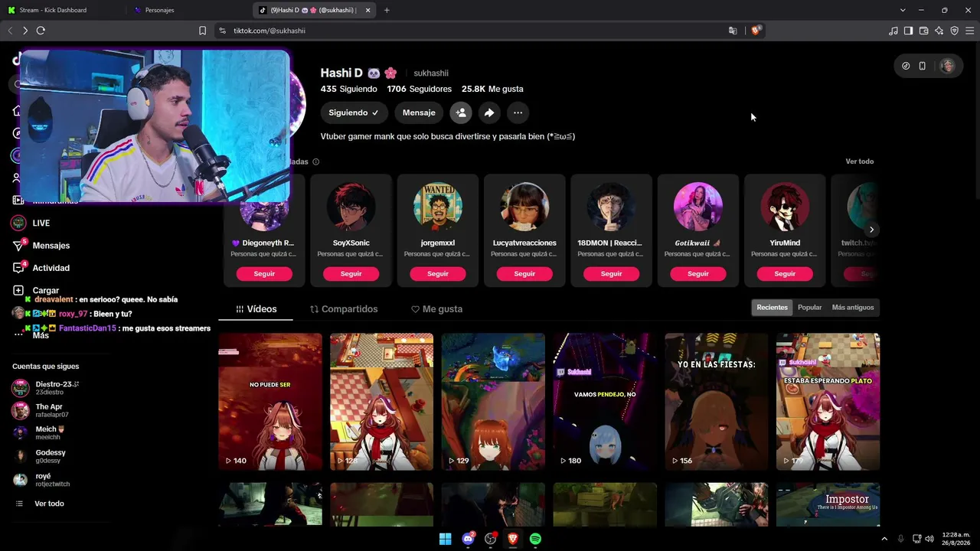This screenshot has width=980, height=551.
Task: Open the music note playlist icon
Action: click(x=893, y=31)
